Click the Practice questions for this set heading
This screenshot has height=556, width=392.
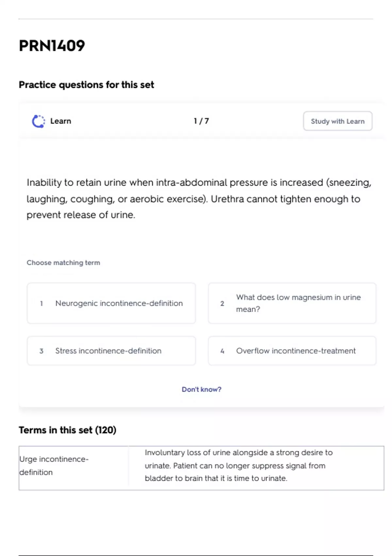(86, 85)
